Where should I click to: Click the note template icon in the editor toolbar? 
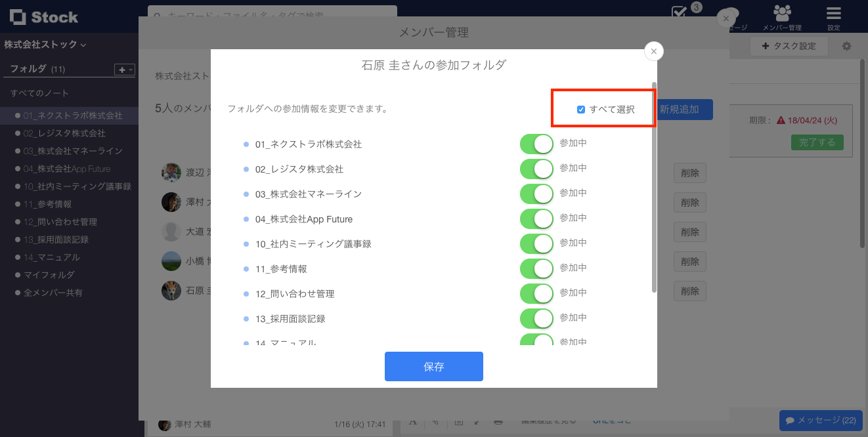pyautogui.click(x=458, y=422)
